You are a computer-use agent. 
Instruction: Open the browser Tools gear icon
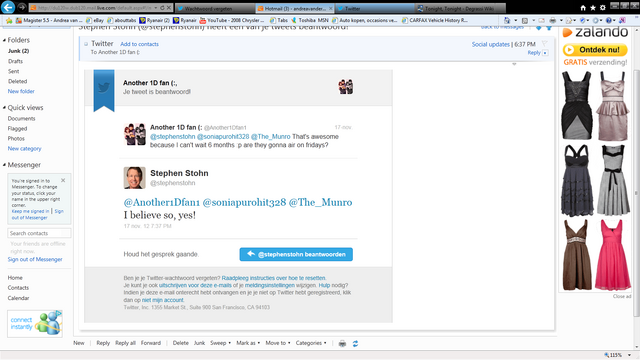602,8
